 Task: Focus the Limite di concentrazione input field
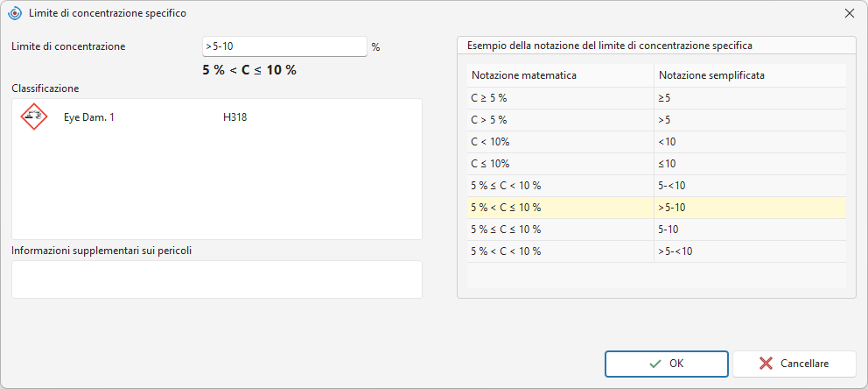click(284, 46)
